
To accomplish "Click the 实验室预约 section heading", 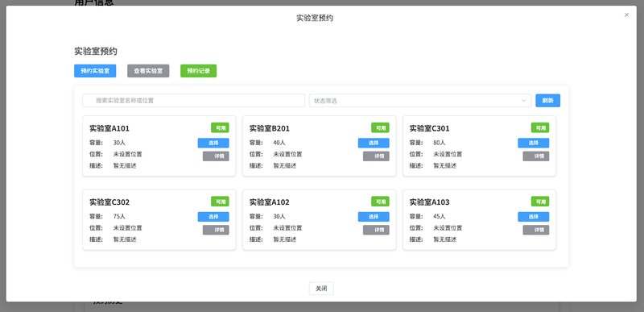I will point(96,52).
